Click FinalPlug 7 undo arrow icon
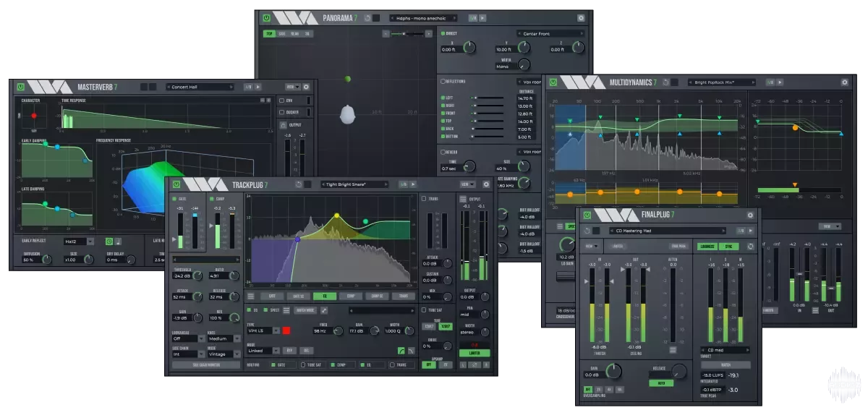 click(x=587, y=231)
